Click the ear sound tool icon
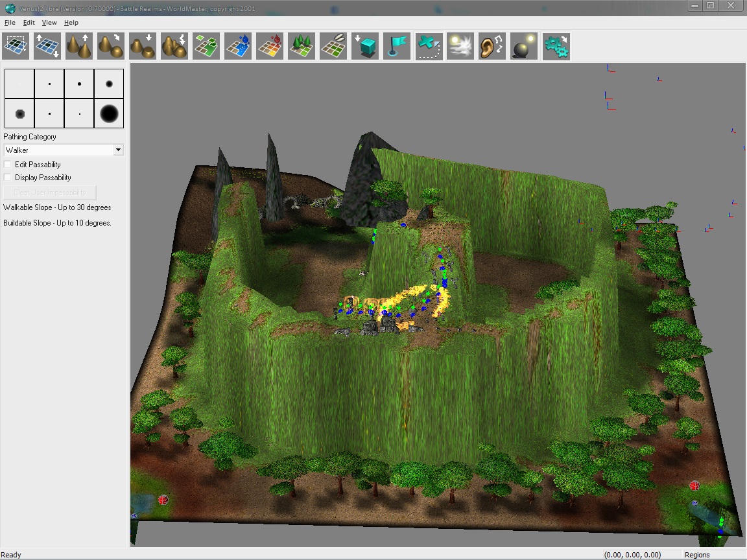The width and height of the screenshot is (747, 560). click(x=492, y=47)
